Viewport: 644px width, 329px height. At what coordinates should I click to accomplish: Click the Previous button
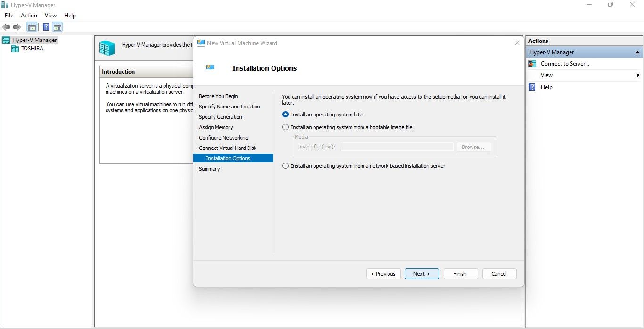tap(383, 274)
